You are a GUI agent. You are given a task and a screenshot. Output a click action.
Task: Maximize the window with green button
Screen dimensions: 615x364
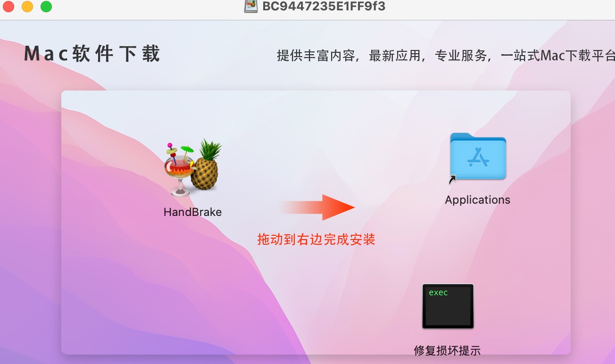(x=46, y=7)
